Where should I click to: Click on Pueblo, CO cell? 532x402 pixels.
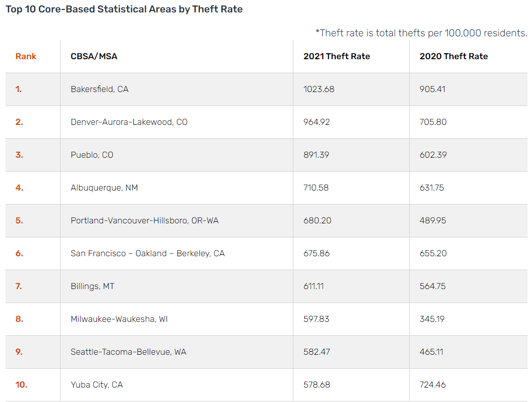point(92,155)
